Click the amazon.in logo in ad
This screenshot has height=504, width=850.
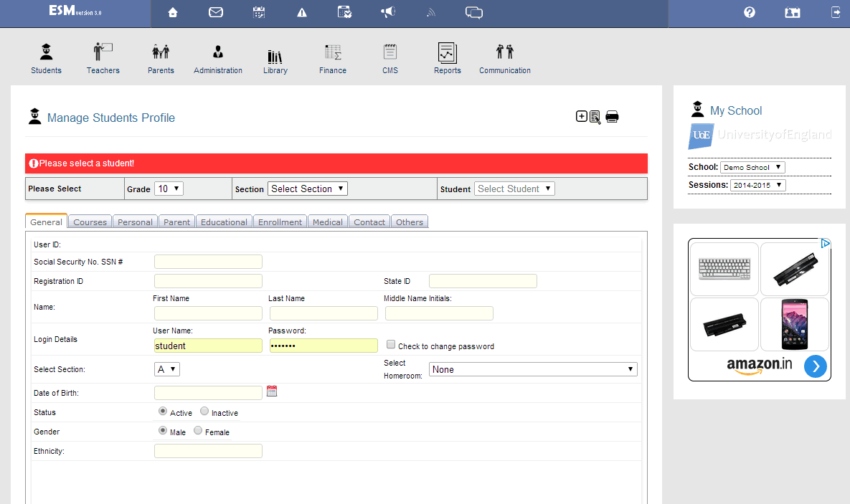pos(759,365)
